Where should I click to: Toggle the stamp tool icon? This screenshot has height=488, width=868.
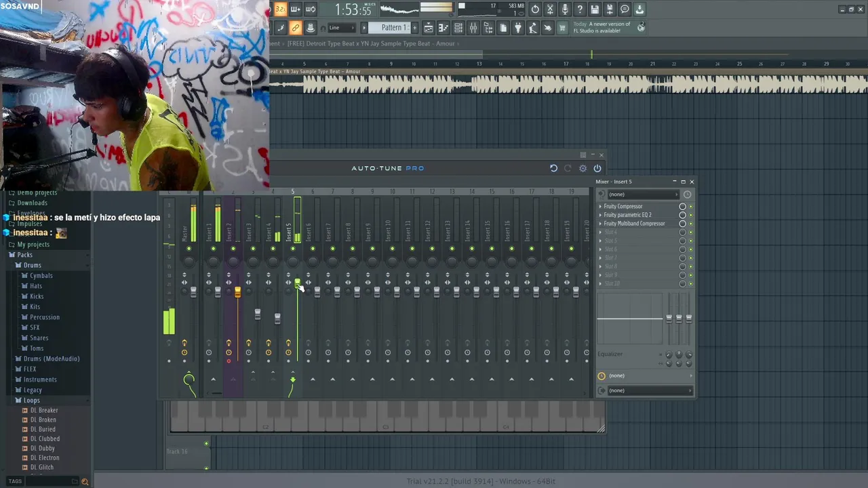[x=310, y=28]
